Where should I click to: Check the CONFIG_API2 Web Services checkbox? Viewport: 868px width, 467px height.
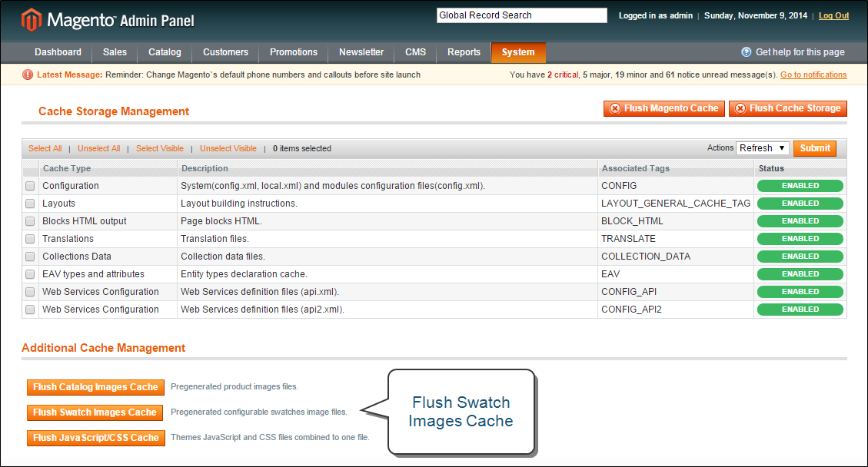coord(30,310)
